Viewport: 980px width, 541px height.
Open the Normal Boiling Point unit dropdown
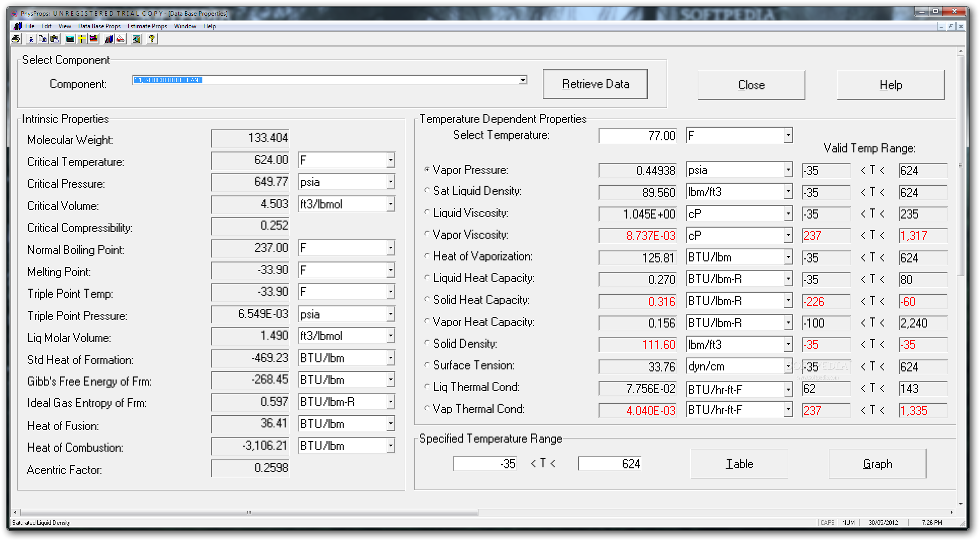390,248
